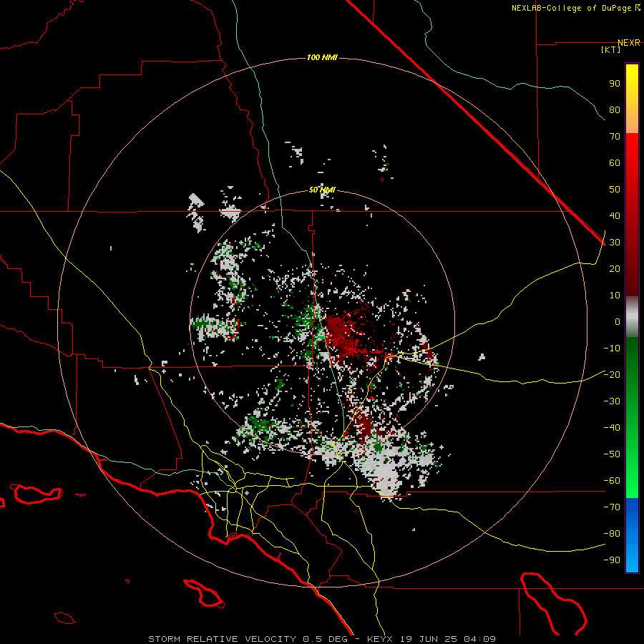Select the "70" value on velocity scale

615,137
